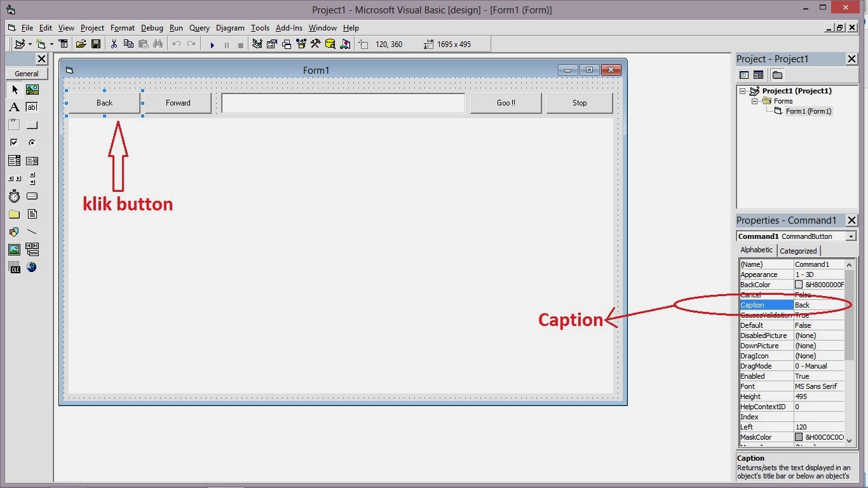This screenshot has width=868, height=488.
Task: Click View Object icon in Project panel
Action: [758, 75]
